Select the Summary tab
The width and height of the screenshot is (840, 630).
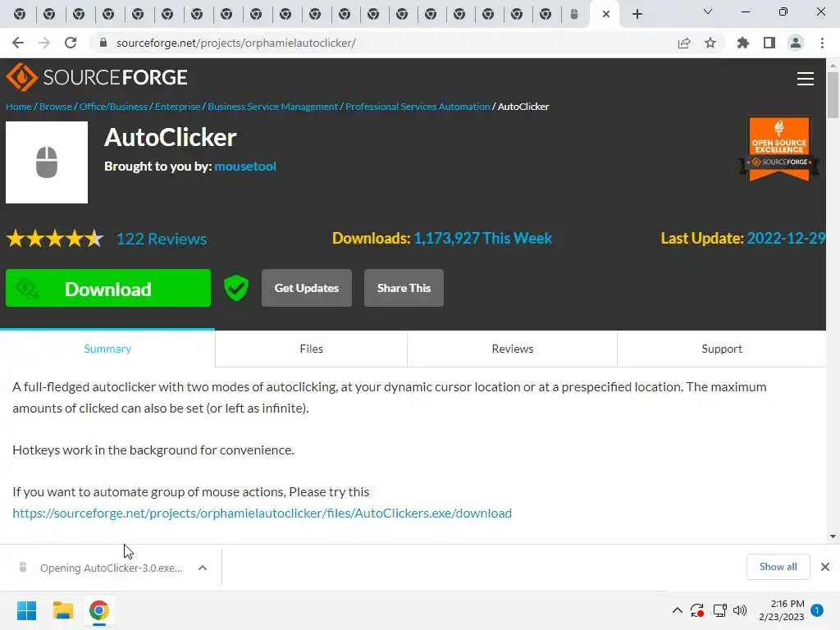(107, 349)
